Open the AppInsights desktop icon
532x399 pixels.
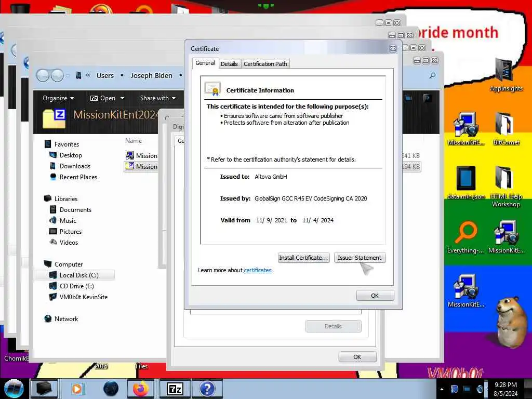(506, 75)
